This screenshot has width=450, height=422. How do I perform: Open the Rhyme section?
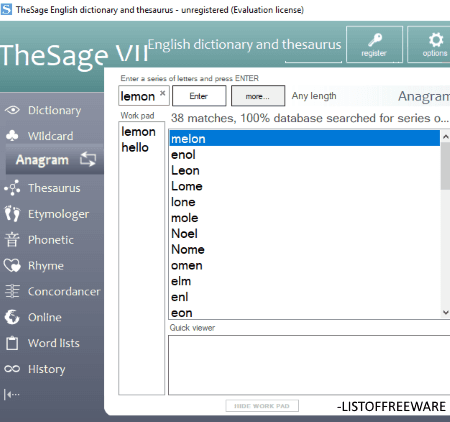tap(46, 266)
